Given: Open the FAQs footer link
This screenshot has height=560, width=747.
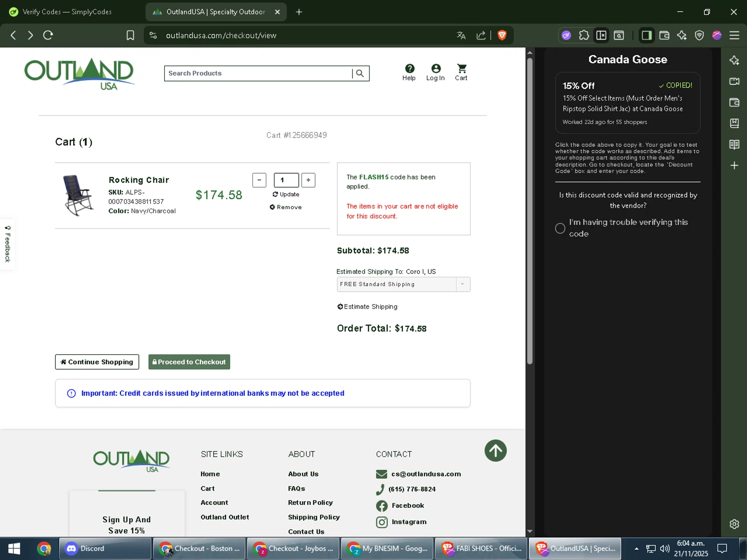Looking at the screenshot, I should tap(296, 488).
